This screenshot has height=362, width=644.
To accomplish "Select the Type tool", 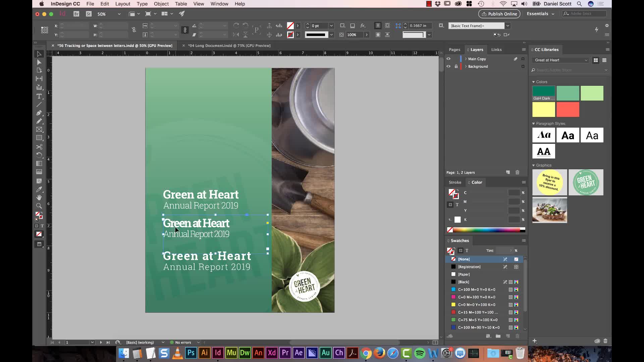I will (x=39, y=96).
